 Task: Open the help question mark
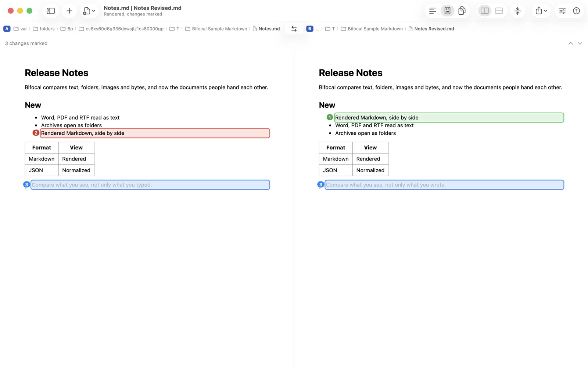[x=576, y=11]
